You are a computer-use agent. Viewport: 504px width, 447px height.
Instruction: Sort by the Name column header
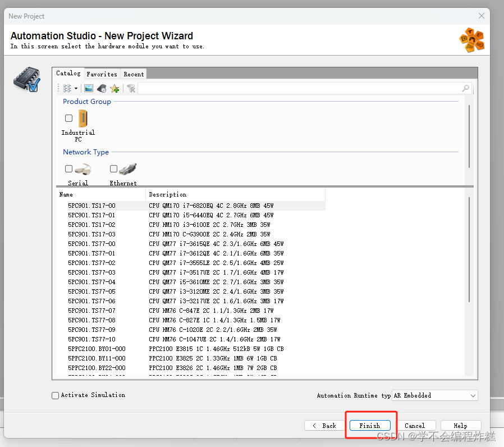101,194
